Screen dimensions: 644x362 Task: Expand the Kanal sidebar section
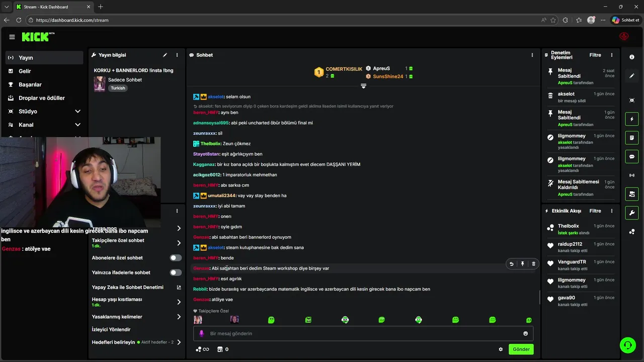pos(77,125)
